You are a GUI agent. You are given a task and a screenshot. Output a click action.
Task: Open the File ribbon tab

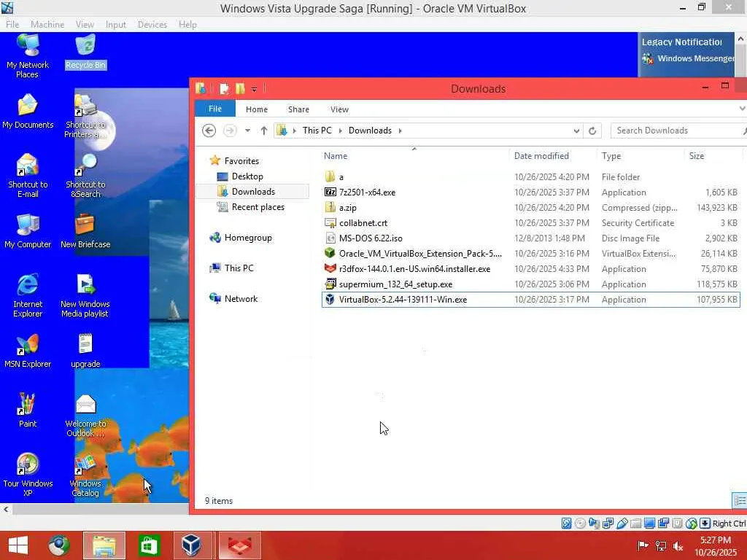tap(215, 109)
